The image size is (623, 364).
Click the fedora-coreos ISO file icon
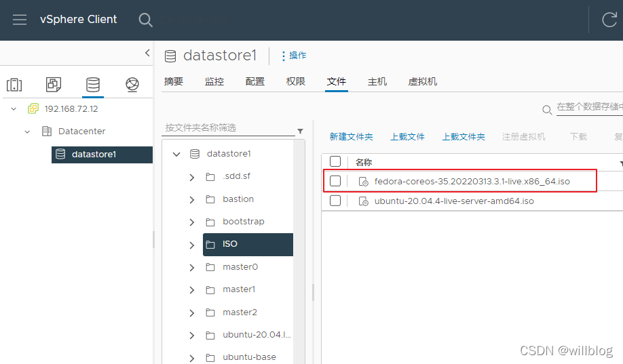363,182
